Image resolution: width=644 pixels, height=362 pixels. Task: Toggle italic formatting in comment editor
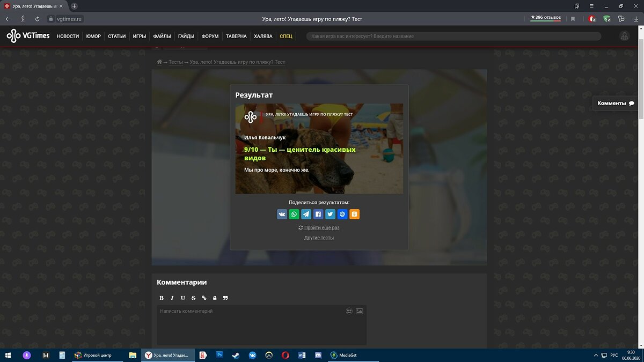172,298
